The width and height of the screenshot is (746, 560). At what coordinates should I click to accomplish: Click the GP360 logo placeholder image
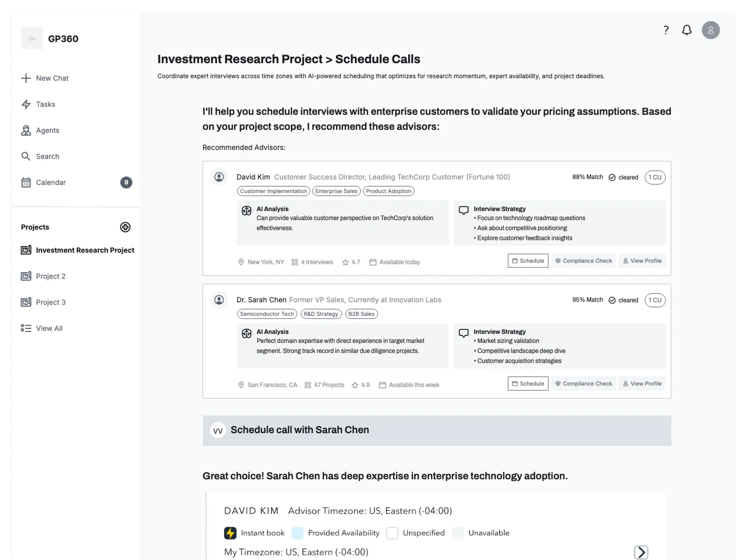tap(32, 38)
